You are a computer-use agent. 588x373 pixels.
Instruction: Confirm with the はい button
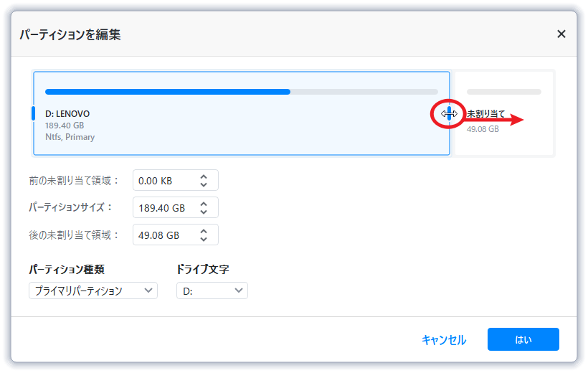tap(523, 339)
